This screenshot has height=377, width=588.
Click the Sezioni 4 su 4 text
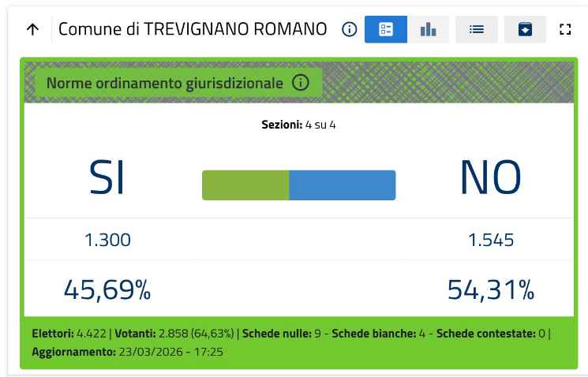pos(298,125)
